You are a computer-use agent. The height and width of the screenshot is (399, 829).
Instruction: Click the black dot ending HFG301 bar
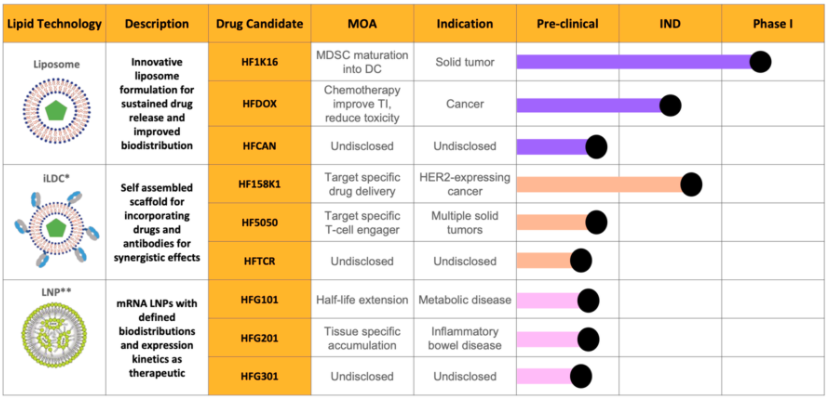coord(581,376)
